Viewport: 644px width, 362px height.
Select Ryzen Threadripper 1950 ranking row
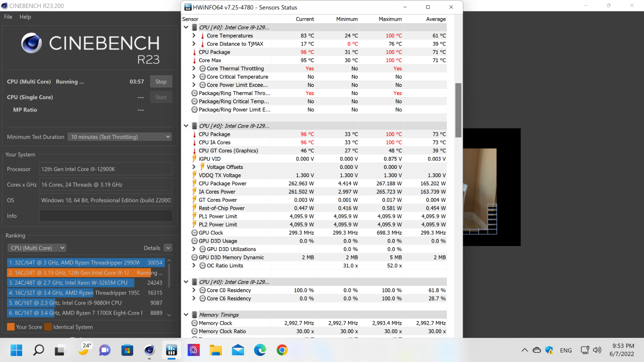(x=86, y=293)
